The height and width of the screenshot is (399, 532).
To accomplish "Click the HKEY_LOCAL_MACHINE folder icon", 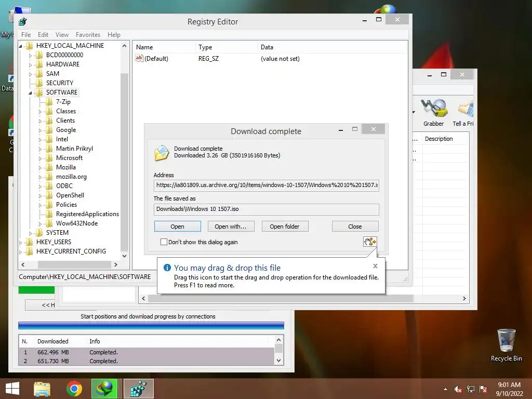I will pos(30,46).
